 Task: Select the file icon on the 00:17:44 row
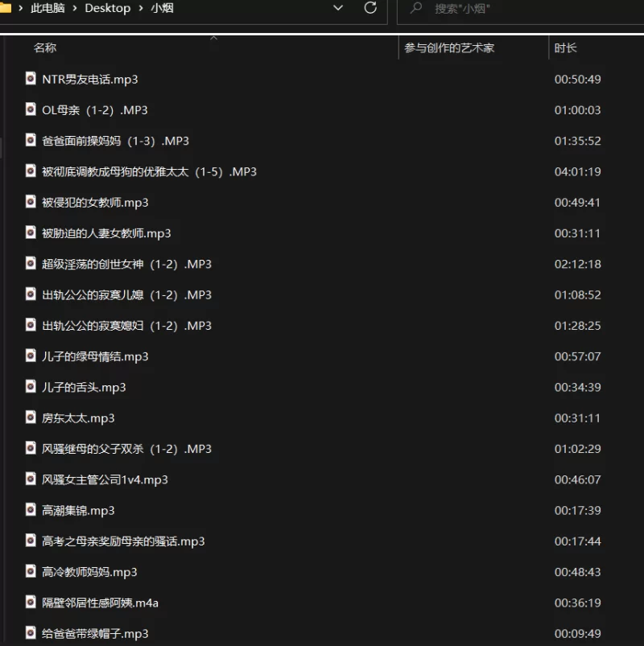(31, 540)
